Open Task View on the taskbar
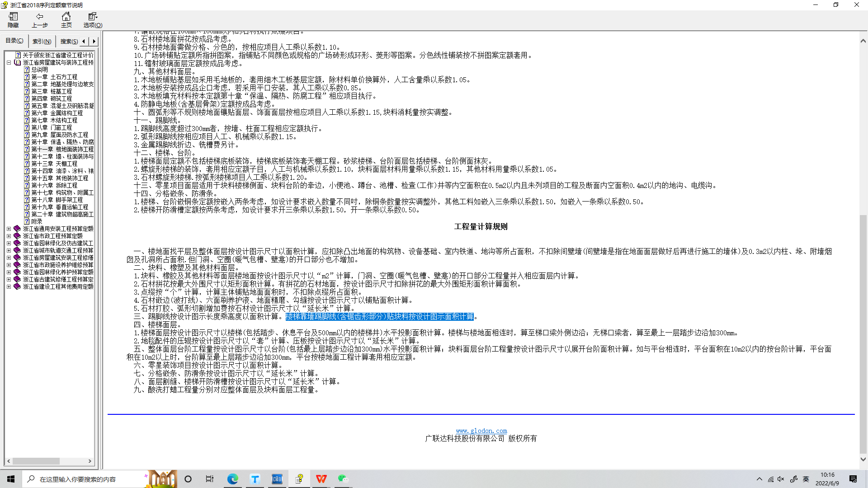 tap(210, 479)
